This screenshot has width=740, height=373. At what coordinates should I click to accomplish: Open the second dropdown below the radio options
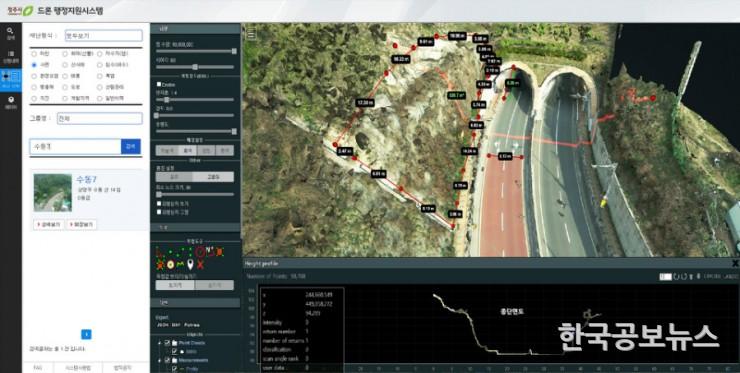click(100, 118)
